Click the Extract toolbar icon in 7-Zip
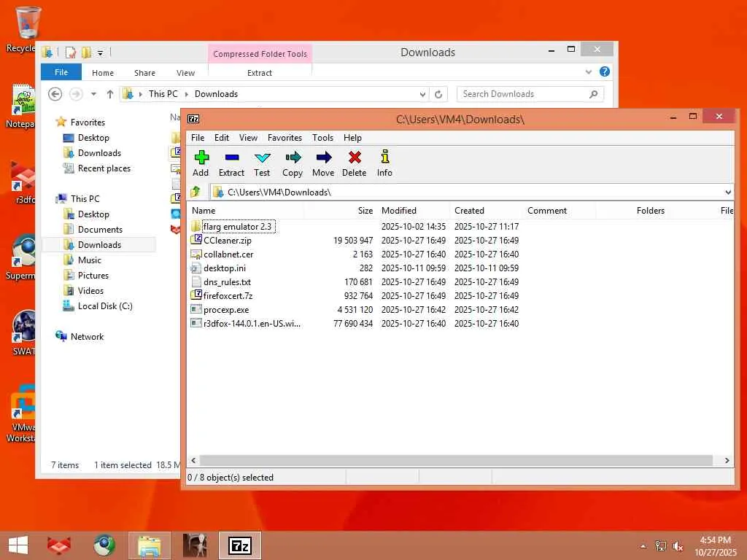The image size is (747, 560). coord(231,163)
